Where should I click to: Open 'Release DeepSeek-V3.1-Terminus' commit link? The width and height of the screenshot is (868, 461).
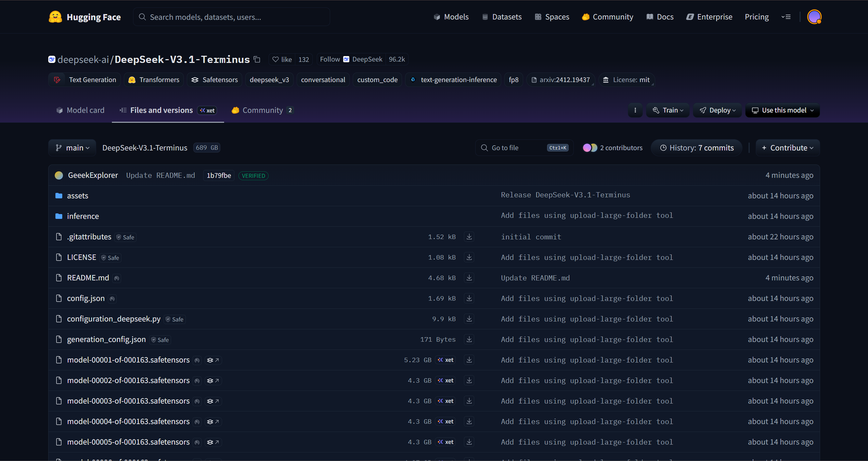[566, 195]
